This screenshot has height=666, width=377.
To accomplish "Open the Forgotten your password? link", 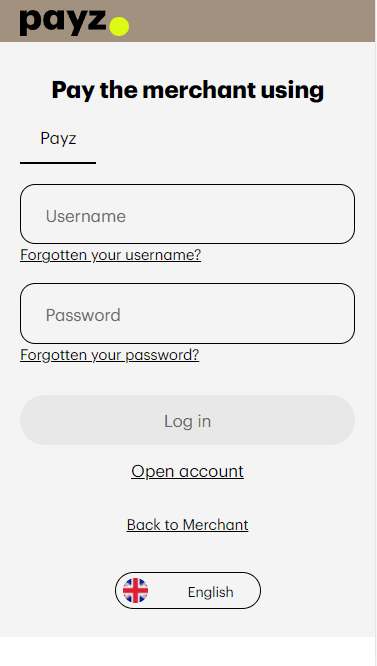I will (110, 355).
